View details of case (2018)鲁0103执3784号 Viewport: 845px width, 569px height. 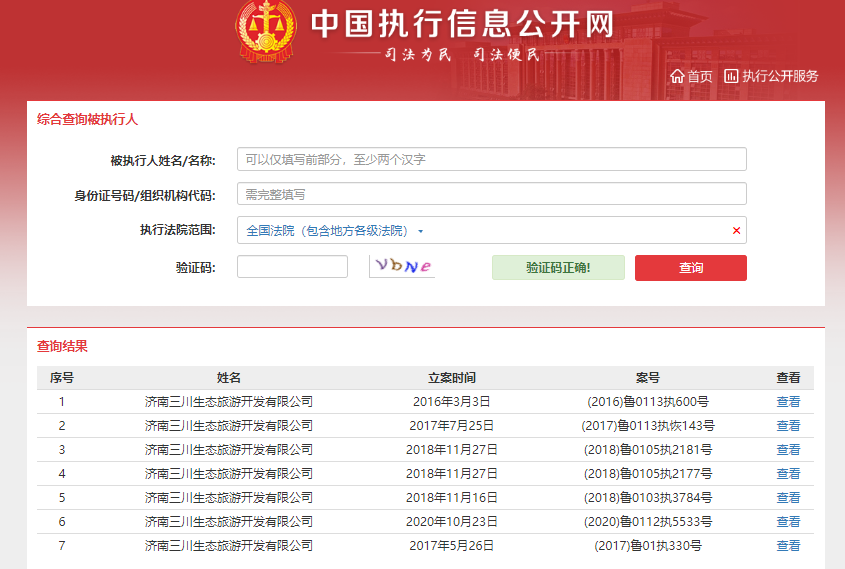coord(788,498)
